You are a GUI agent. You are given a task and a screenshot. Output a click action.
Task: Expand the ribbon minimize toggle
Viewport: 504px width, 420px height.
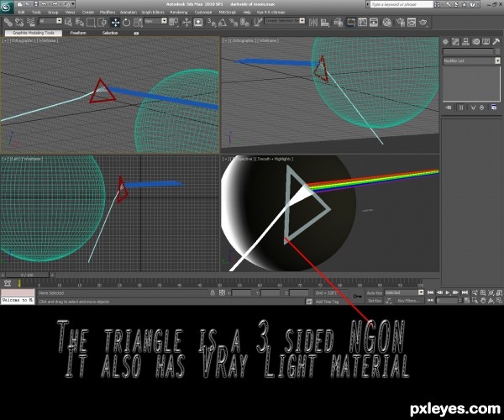pos(136,33)
